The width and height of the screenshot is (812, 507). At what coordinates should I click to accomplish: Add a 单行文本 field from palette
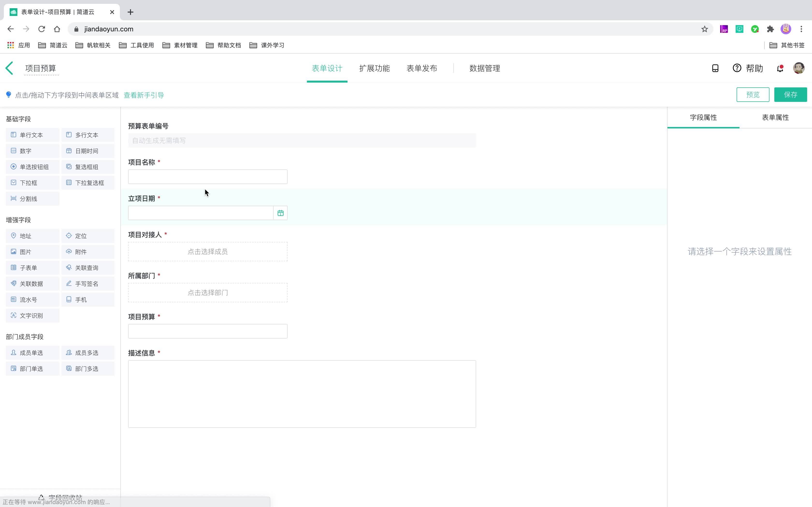[x=32, y=135]
